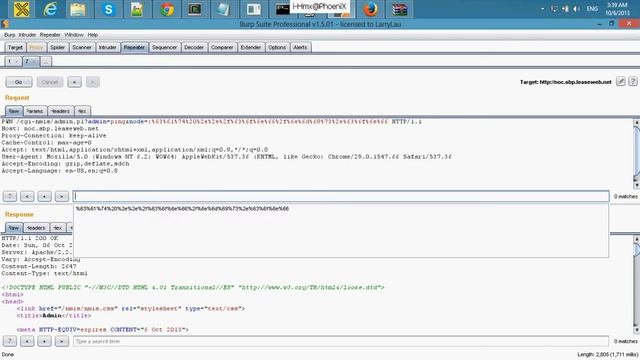
Task: Click the response pane vertical scrollbar
Action: pyautogui.click(x=636, y=284)
